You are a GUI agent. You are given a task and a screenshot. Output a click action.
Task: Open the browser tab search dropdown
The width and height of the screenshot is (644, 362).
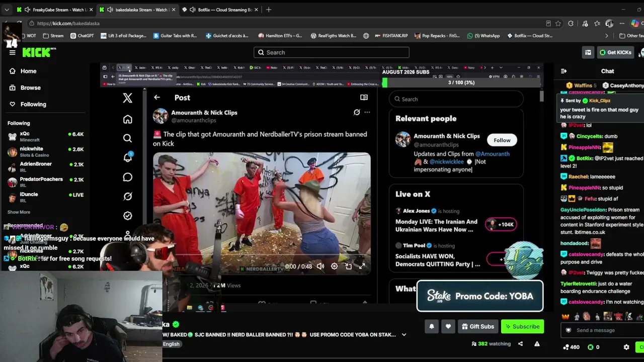7,10
